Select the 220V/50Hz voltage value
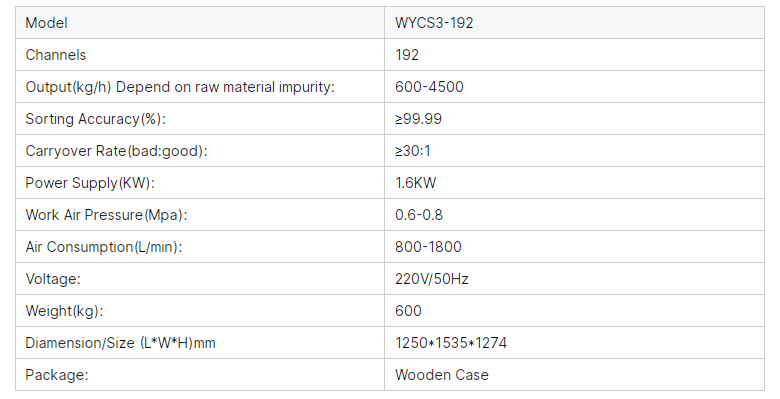The width and height of the screenshot is (780, 399). coord(432,279)
